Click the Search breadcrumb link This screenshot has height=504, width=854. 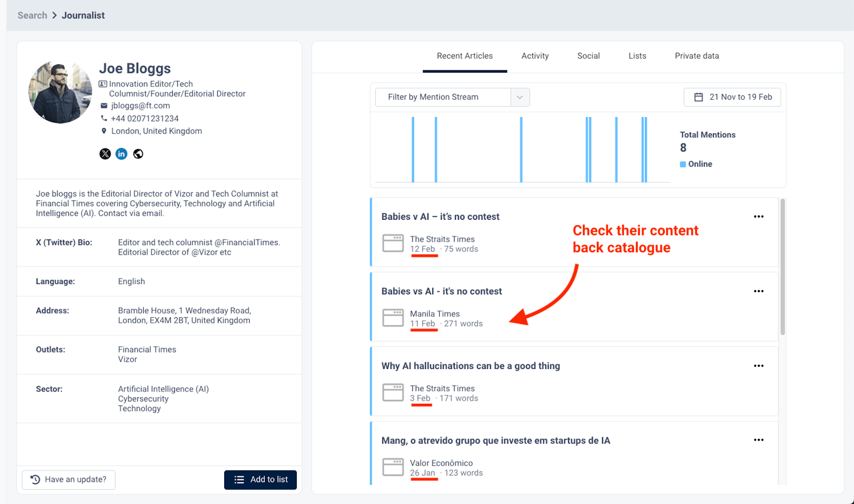pyautogui.click(x=32, y=15)
